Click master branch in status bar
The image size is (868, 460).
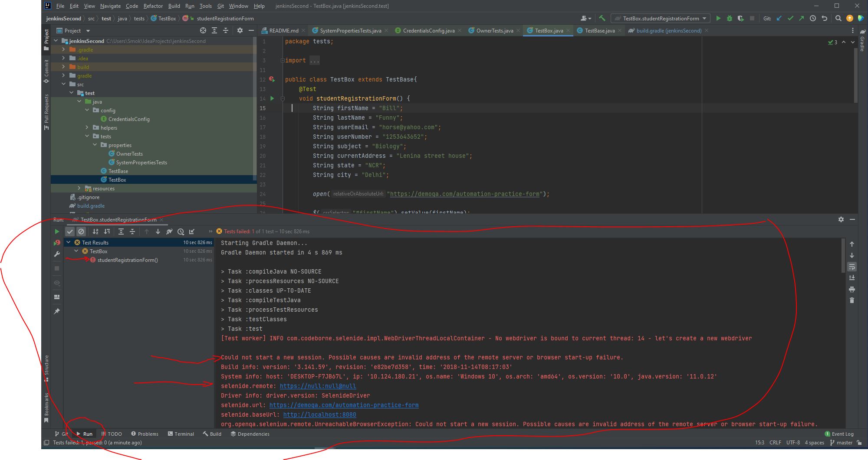coord(841,443)
